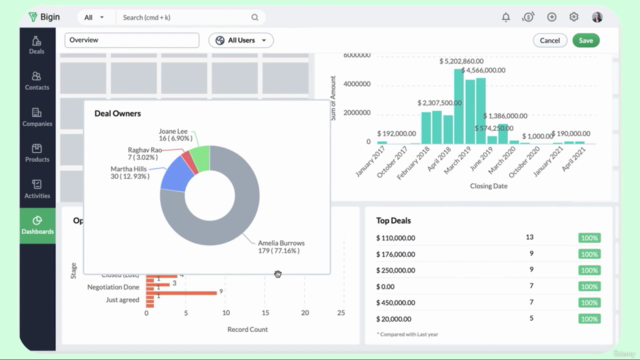Click the plus circle add icon

(x=551, y=17)
